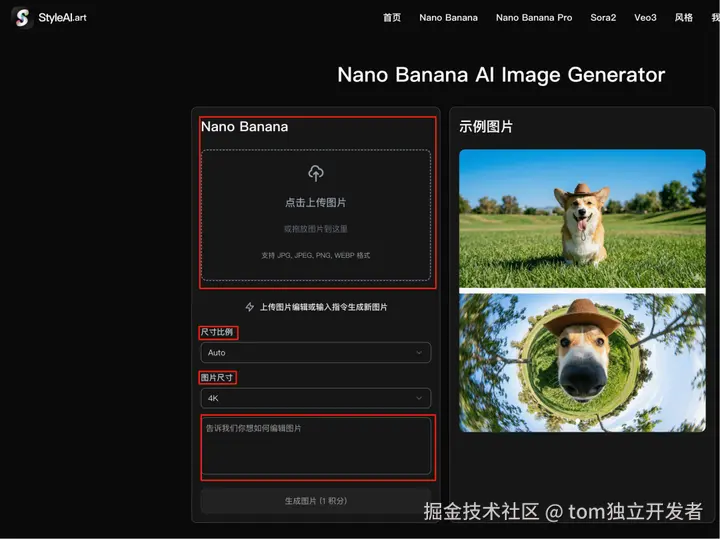Open the corgi on grass example image

point(582,219)
